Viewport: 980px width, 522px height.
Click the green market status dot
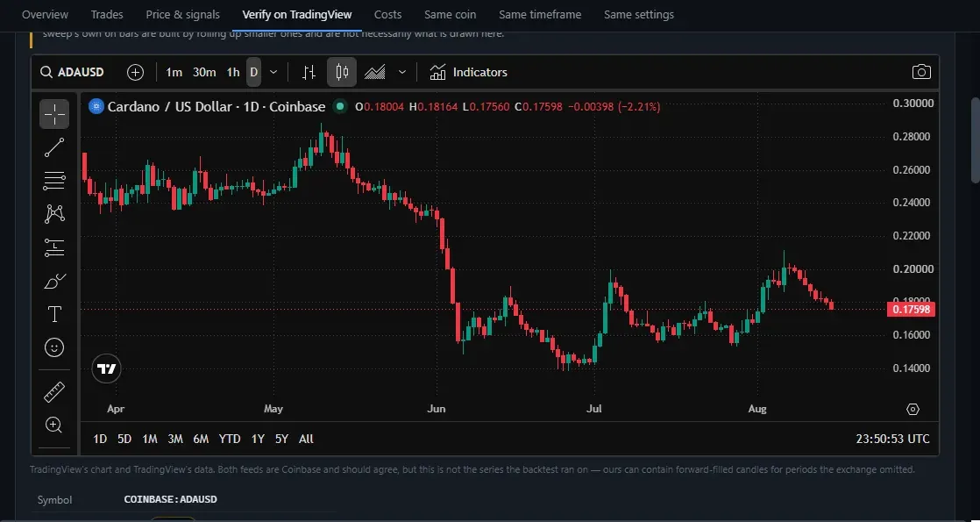[339, 106]
